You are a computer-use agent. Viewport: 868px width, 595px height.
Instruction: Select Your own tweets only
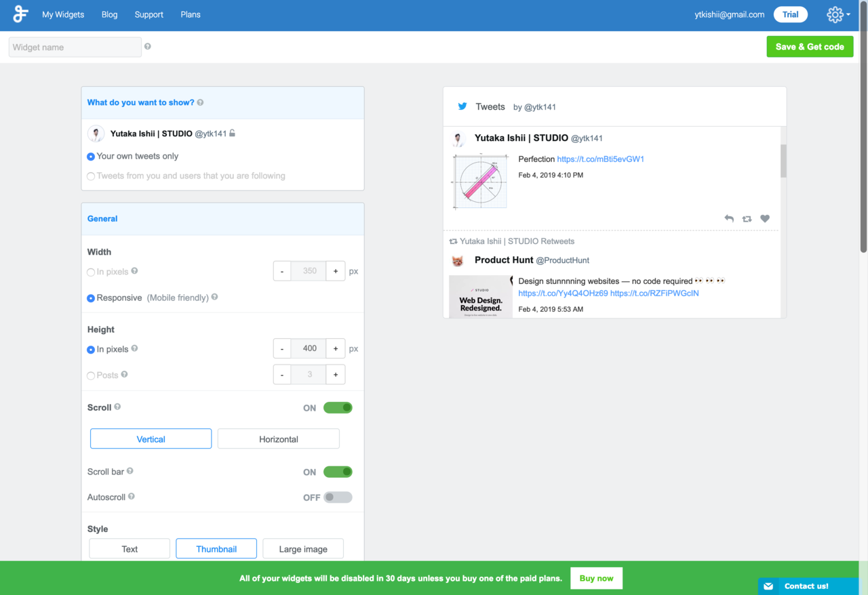click(x=91, y=157)
